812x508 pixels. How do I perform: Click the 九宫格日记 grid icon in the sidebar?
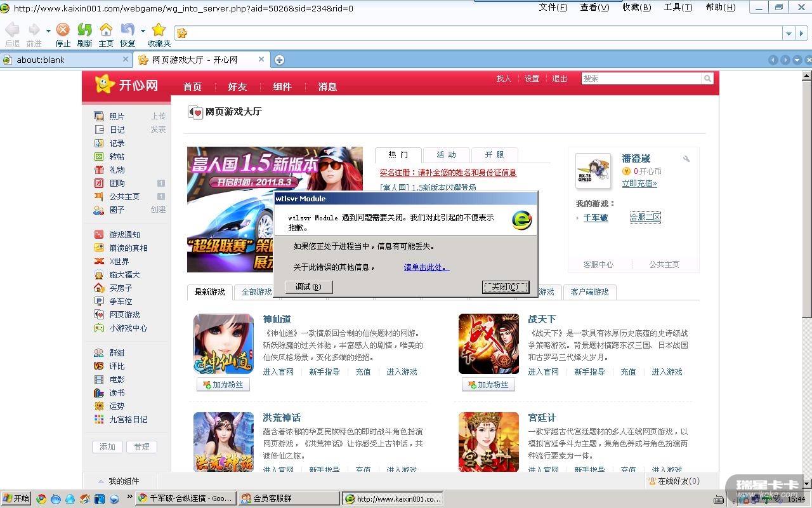(x=99, y=419)
